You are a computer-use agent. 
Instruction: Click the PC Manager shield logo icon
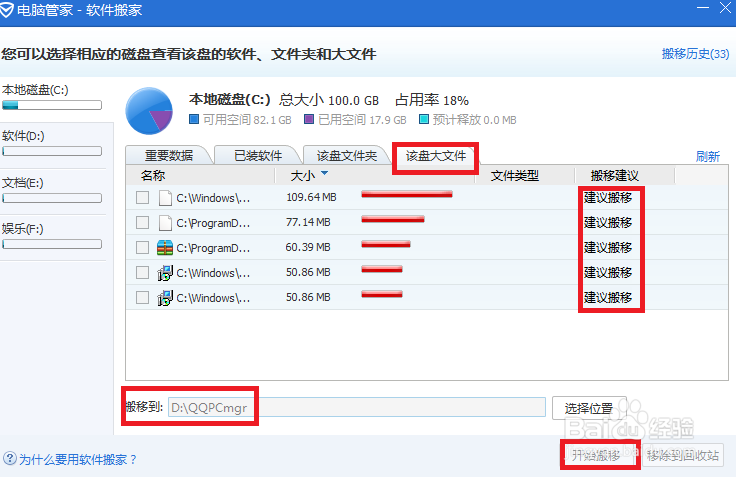[7, 9]
